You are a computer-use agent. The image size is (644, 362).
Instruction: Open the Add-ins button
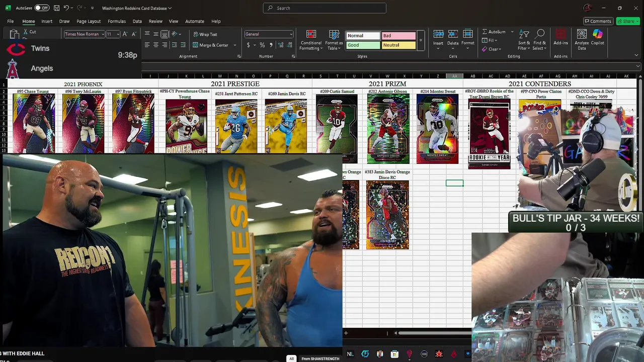coord(560,37)
